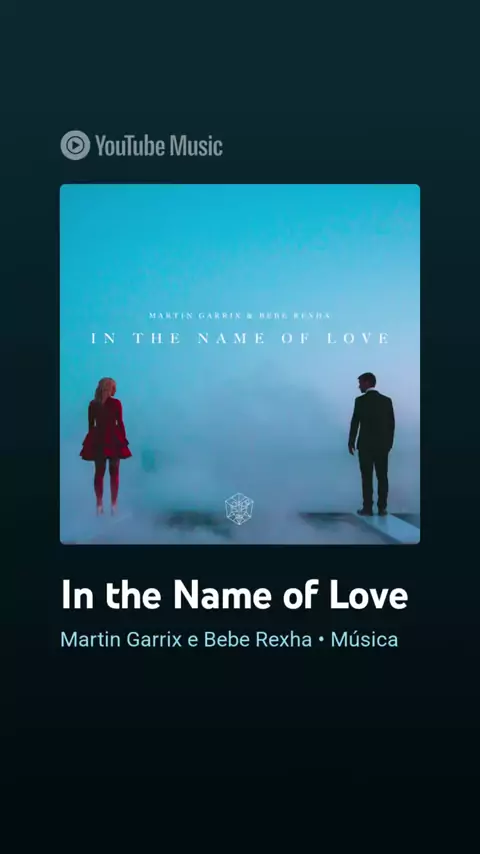Click the word "NAME" on the album cover
Image resolution: width=480 pixels, height=854 pixels.
[x=232, y=338]
